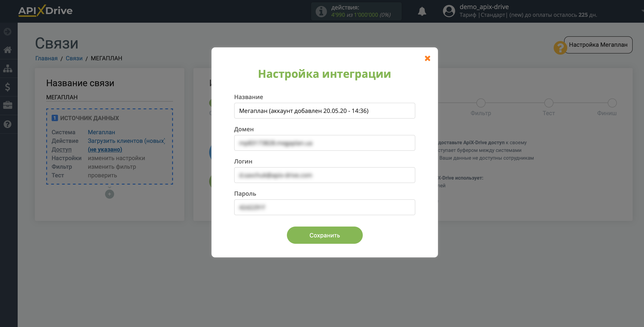This screenshot has width=644, height=327.
Task: Add a new block with plus icon
Action: click(x=110, y=194)
